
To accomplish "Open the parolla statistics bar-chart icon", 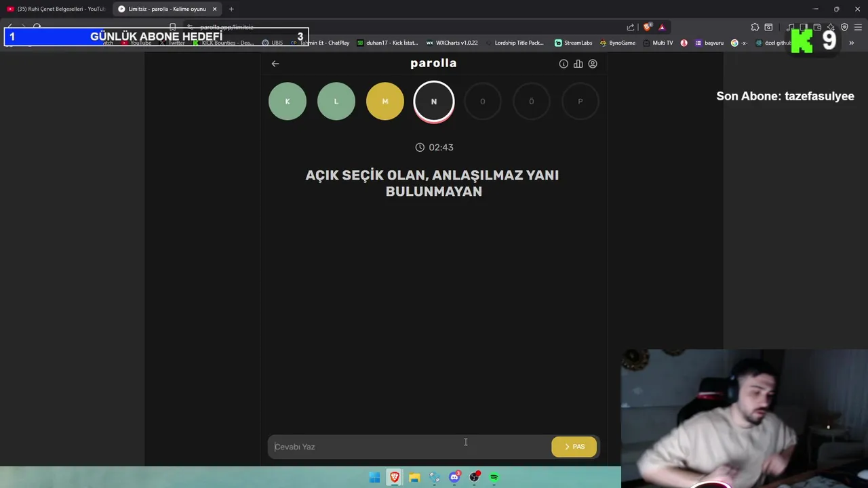I will [578, 64].
